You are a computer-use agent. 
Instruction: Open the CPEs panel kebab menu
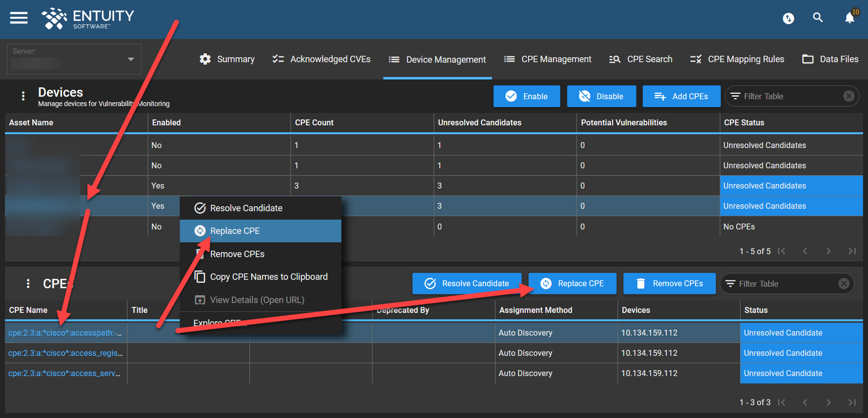28,283
